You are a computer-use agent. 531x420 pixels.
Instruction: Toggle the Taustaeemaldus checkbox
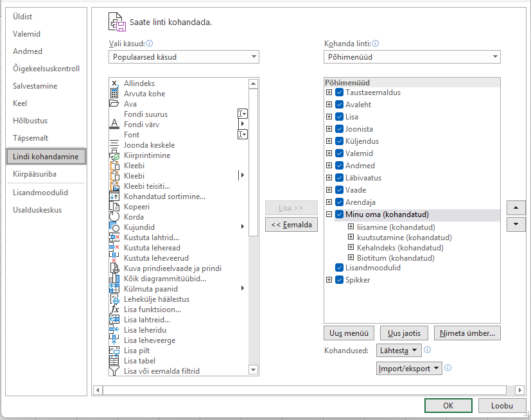[x=340, y=92]
